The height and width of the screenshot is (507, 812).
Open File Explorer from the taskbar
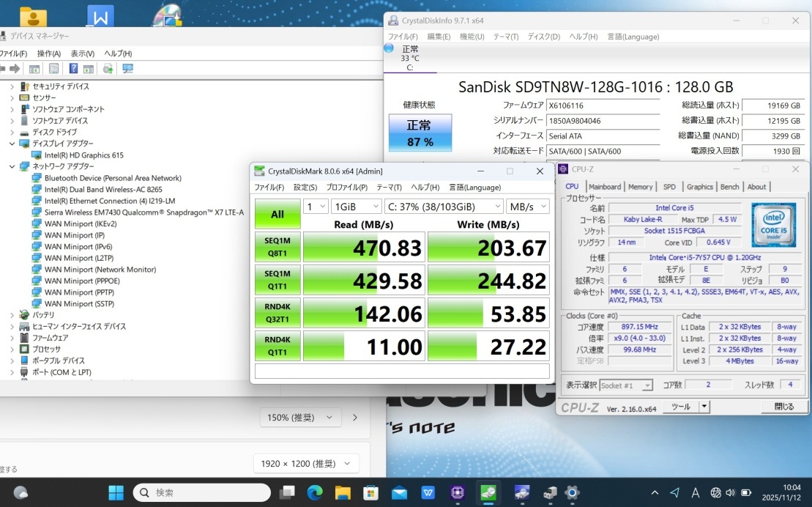(343, 492)
